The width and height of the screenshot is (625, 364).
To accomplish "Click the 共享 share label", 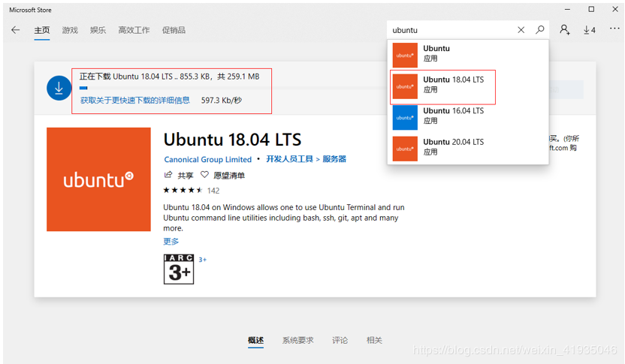I will pos(186,175).
